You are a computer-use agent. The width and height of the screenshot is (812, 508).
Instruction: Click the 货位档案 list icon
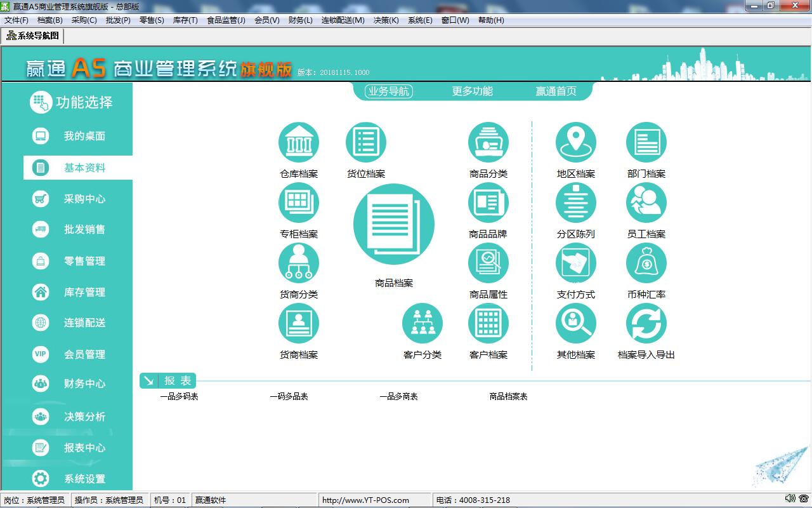pos(366,143)
